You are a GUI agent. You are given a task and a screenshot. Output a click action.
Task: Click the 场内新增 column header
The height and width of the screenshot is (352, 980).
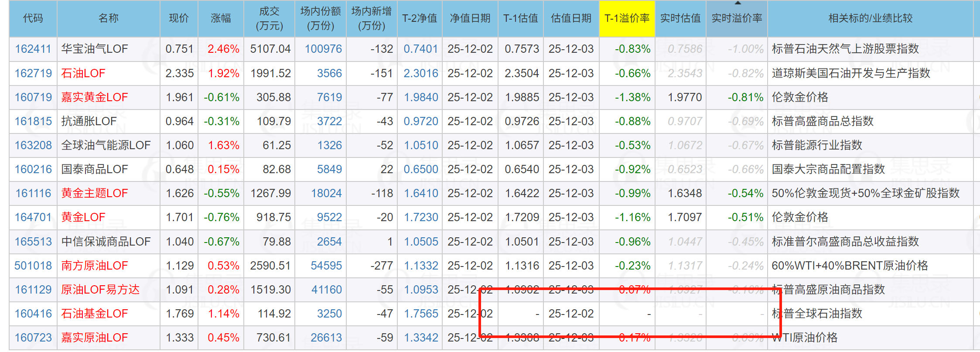371,18
